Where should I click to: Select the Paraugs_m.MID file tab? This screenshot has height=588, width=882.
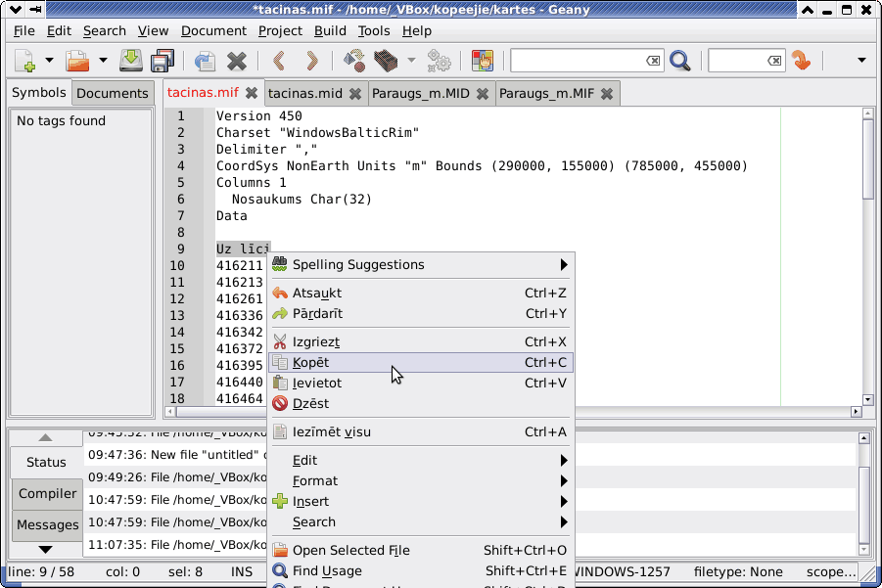[x=421, y=93]
